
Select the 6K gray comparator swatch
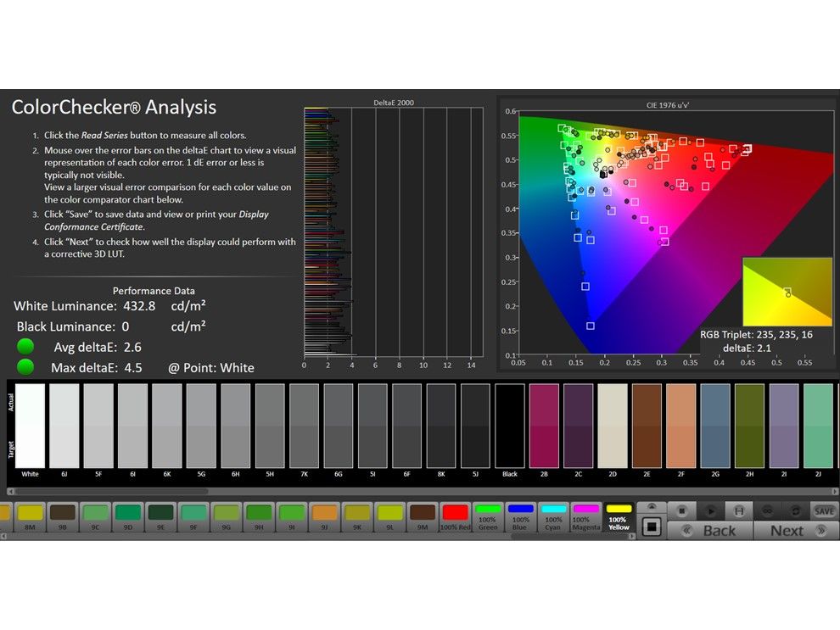[167, 426]
